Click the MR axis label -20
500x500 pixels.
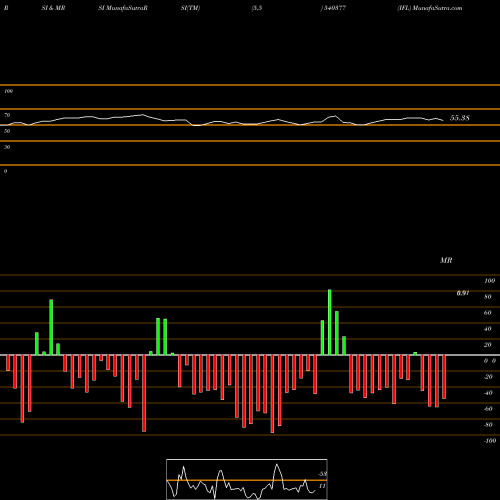click(488, 377)
